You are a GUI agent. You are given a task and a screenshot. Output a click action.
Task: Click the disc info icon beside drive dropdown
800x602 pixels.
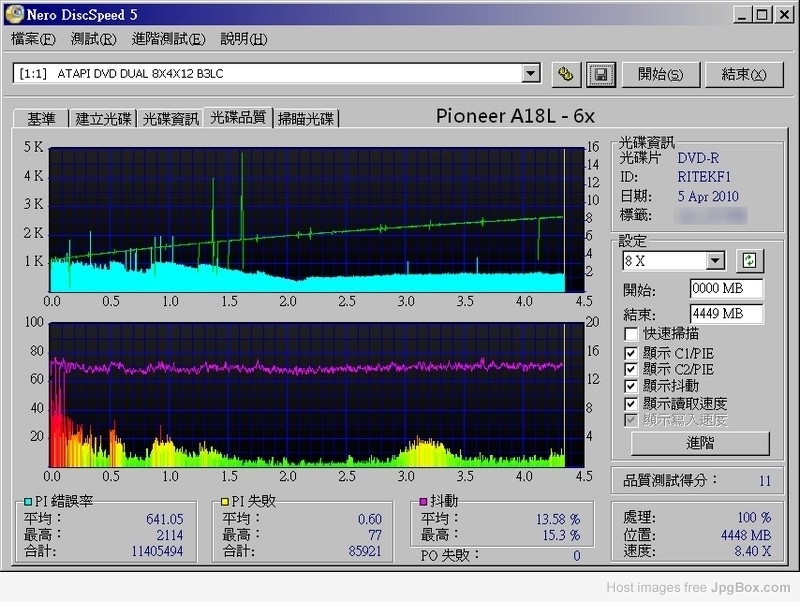point(565,74)
